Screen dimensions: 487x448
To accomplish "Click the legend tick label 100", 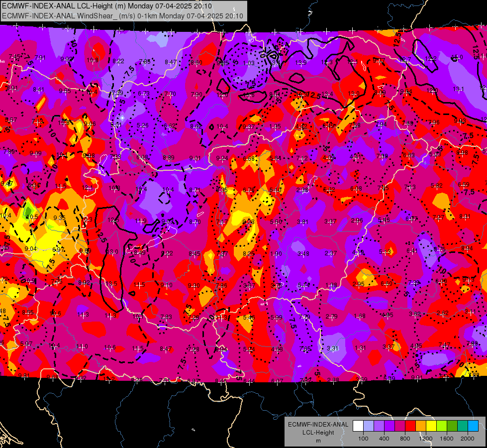I will (363, 439).
